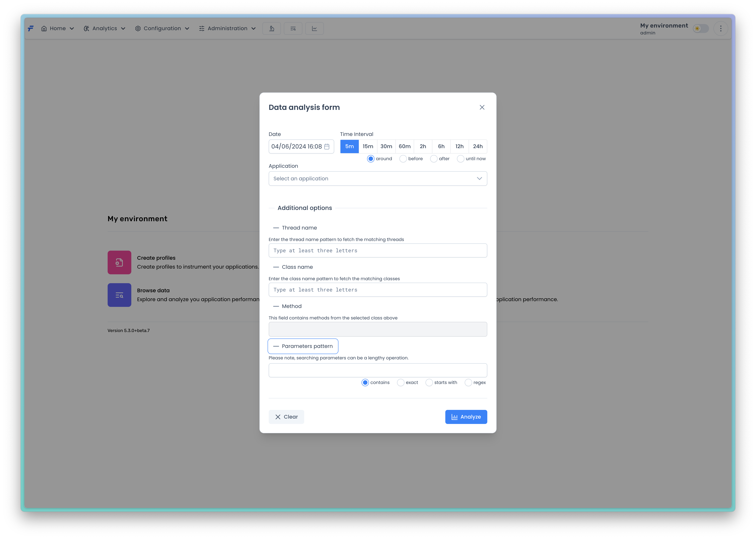The height and width of the screenshot is (539, 756).
Task: Choose the 'regex' pattern match option
Action: [x=468, y=383]
